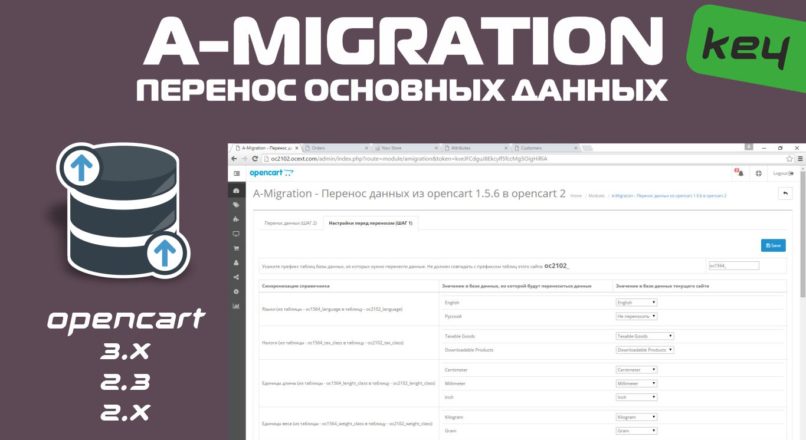Focus the table prefix input field

[734, 266]
